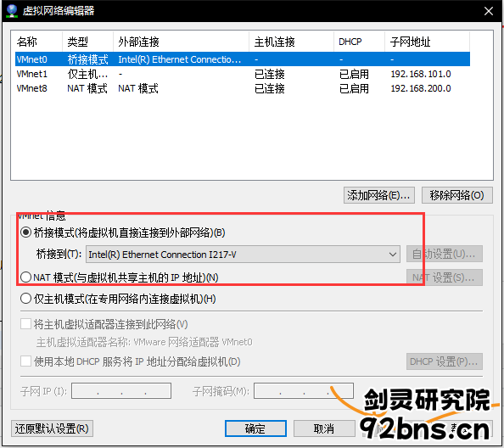Click VMnet1's 已连接 host connection cell
This screenshot has height=448, width=504.
(x=269, y=74)
